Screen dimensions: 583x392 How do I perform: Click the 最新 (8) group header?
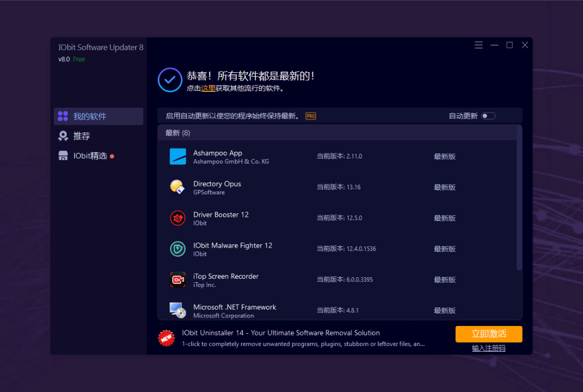[337, 133]
